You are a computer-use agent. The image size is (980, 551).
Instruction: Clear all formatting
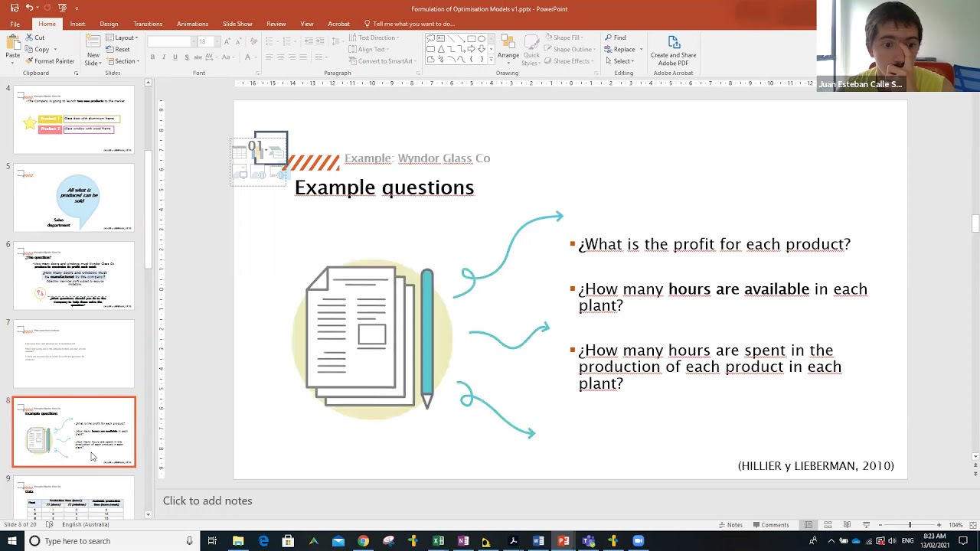[253, 41]
